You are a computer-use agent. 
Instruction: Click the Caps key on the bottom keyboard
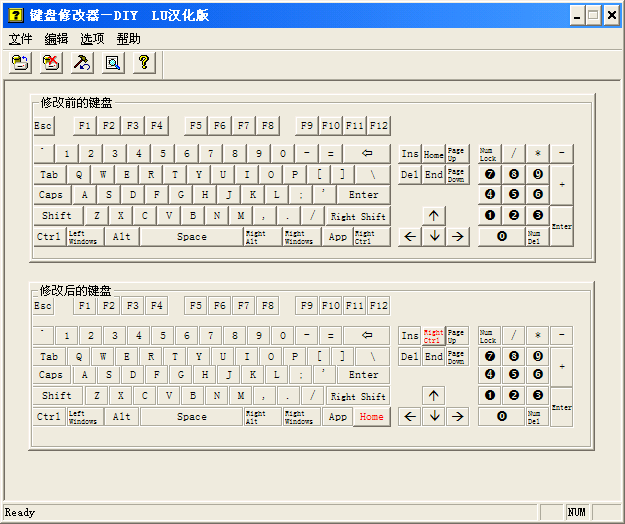[50, 375]
